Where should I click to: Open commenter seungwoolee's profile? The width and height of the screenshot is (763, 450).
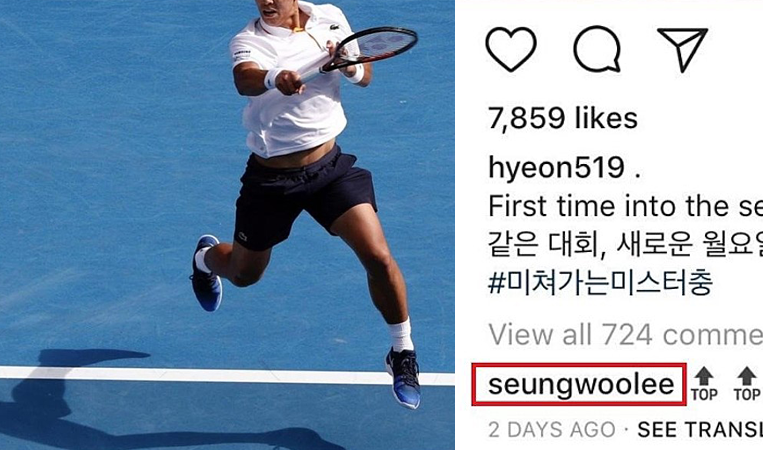click(580, 384)
